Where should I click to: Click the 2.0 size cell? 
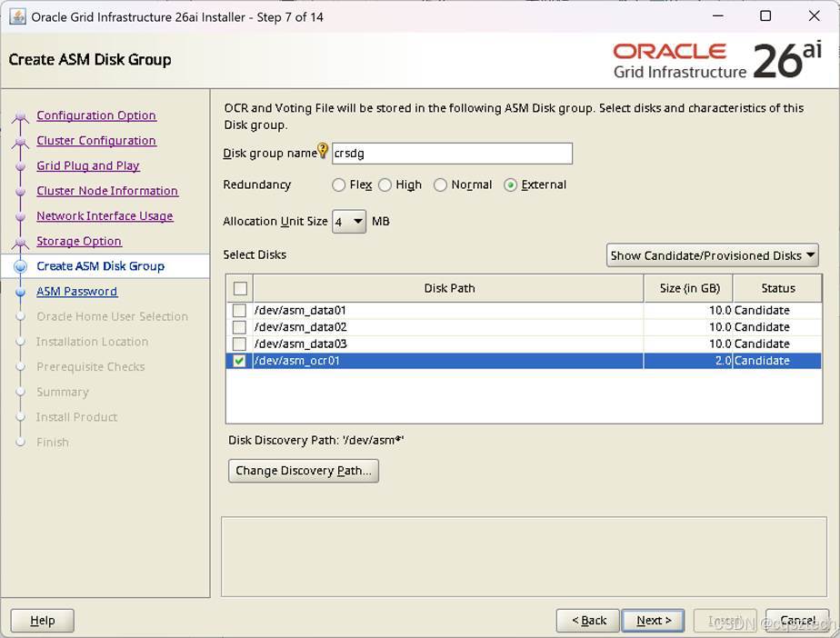[688, 361]
